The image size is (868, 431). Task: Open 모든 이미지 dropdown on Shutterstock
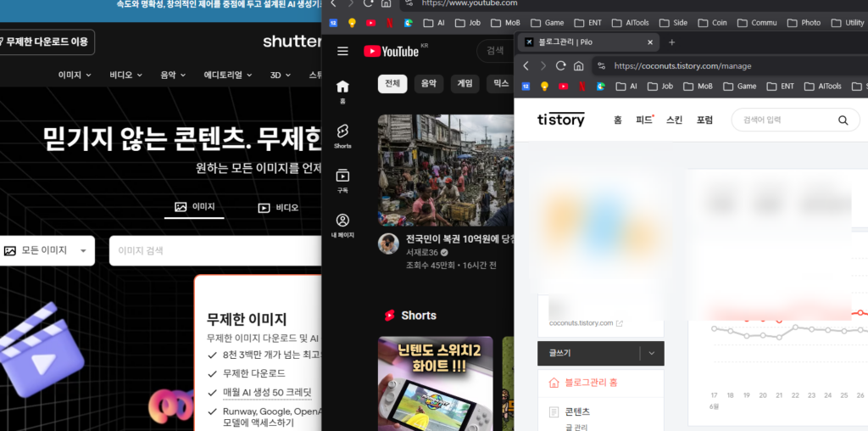click(47, 250)
